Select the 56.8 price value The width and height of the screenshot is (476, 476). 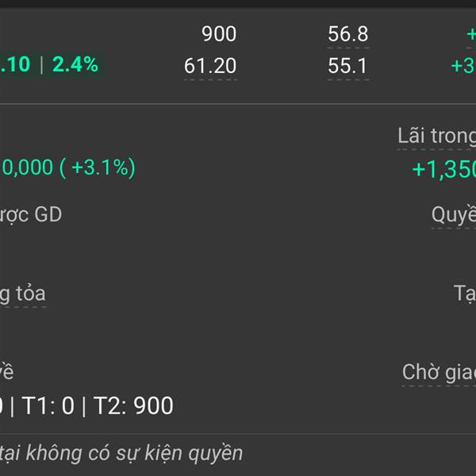click(x=348, y=33)
